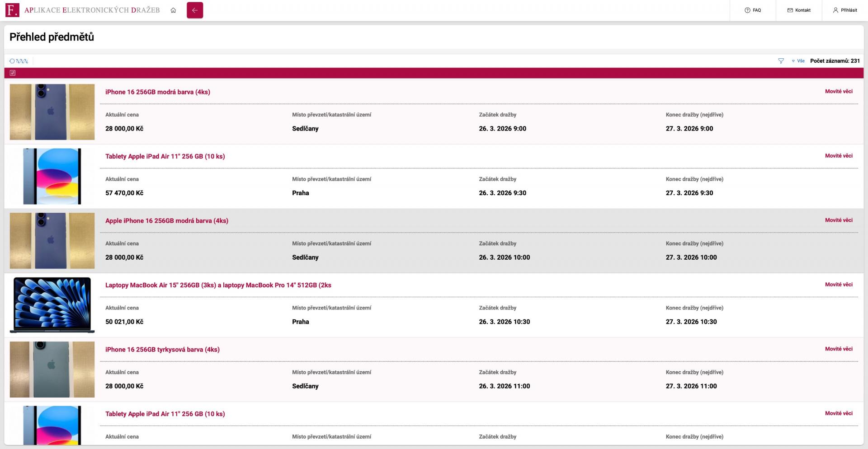868x449 pixels.
Task: Open first Tablety Apple iPad Air listing
Action: [165, 156]
